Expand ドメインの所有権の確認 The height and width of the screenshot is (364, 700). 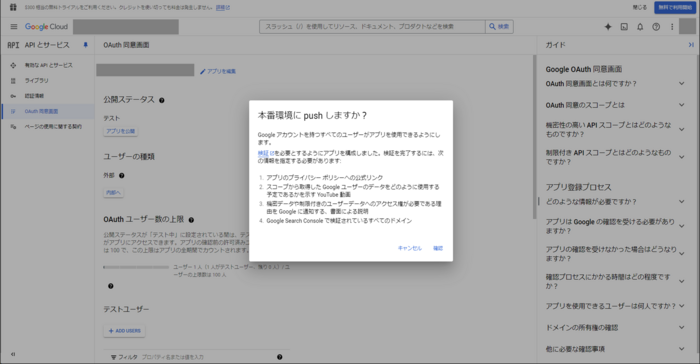(615, 327)
